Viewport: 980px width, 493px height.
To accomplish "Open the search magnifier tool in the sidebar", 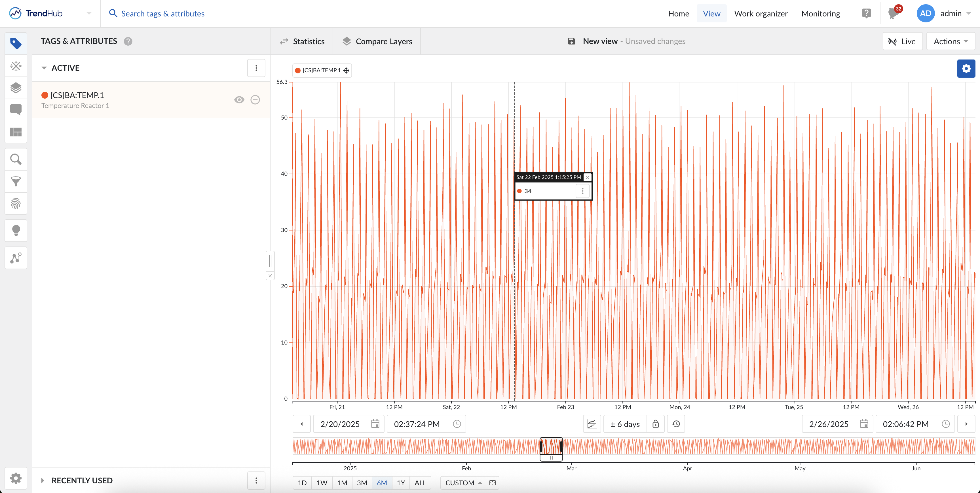I will pos(16,159).
